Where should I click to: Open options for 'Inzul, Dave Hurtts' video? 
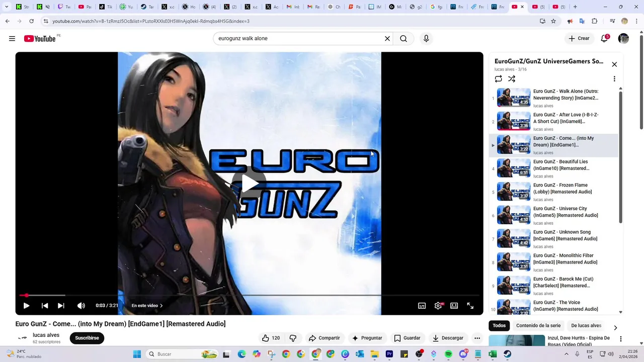coord(620,339)
